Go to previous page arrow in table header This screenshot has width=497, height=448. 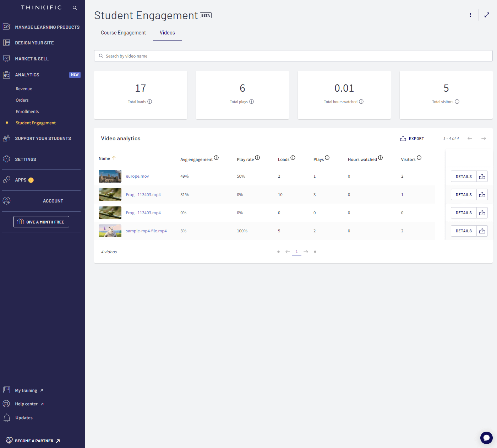pos(470,139)
